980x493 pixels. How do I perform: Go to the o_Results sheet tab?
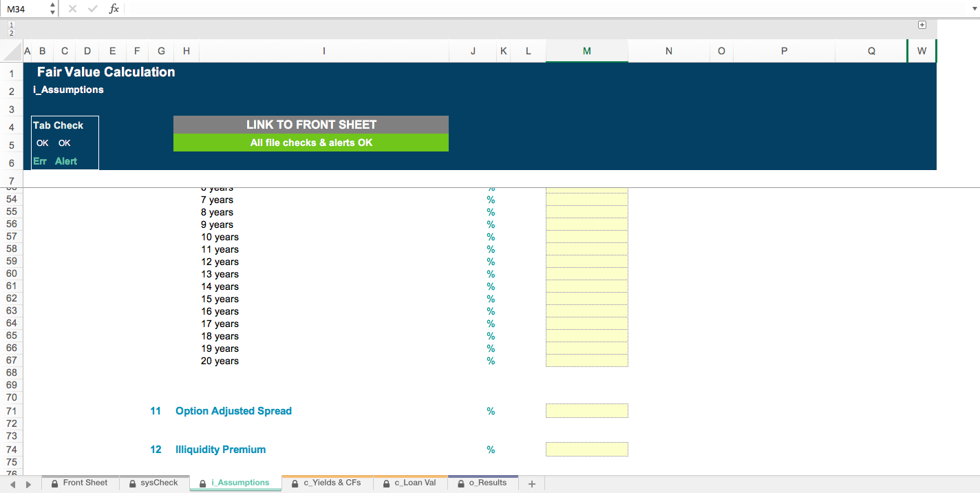(482, 483)
